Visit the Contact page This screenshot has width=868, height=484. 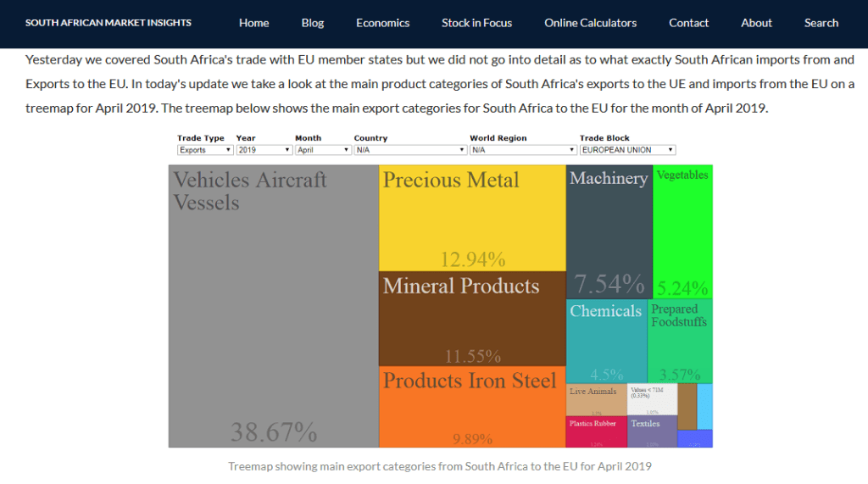pyautogui.click(x=688, y=23)
